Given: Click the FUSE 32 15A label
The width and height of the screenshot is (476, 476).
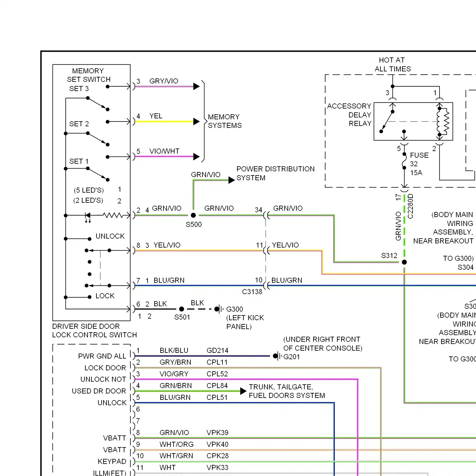Looking at the screenshot, I should 419,164.
